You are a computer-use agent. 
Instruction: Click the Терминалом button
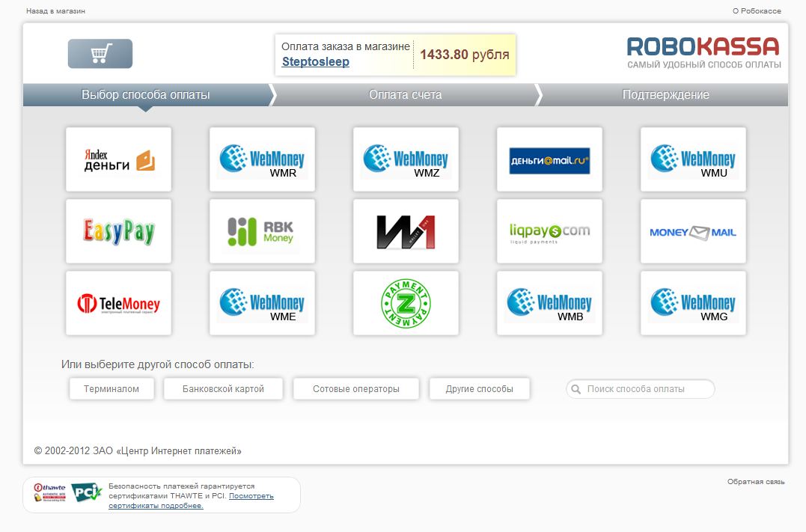click(x=112, y=389)
